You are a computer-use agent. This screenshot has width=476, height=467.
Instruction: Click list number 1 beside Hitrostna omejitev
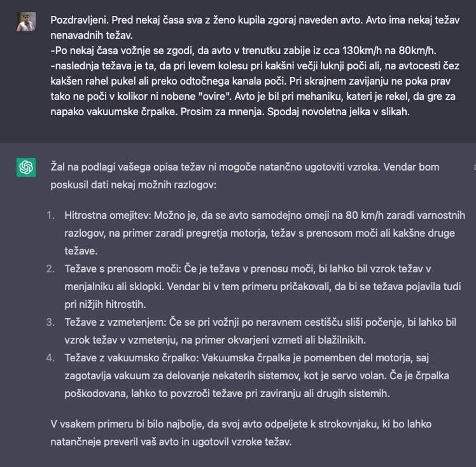[50, 216]
